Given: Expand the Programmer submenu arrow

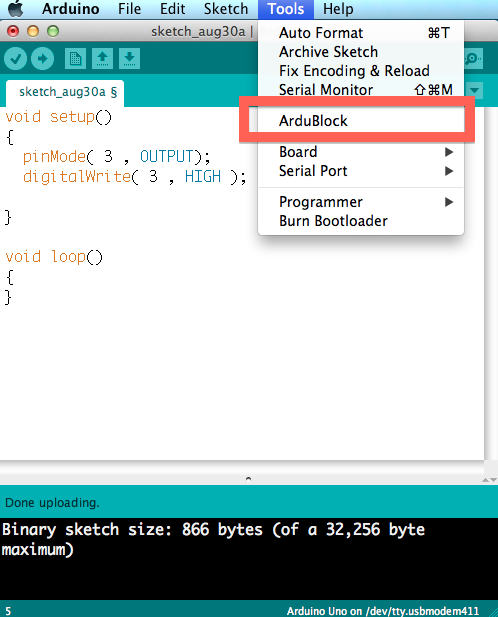Looking at the screenshot, I should click(x=449, y=202).
